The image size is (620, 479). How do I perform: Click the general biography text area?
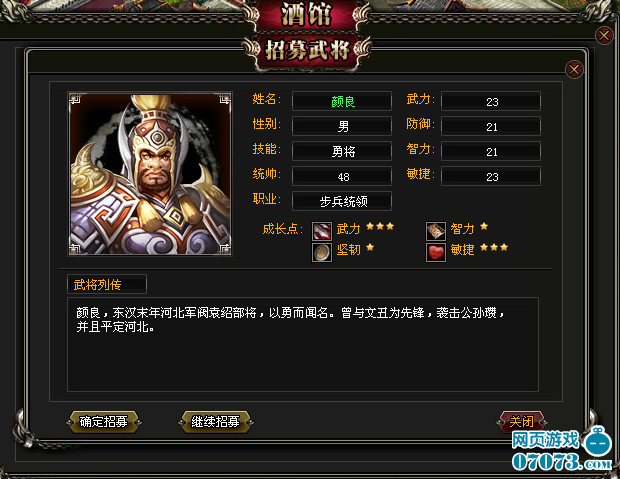tap(303, 345)
